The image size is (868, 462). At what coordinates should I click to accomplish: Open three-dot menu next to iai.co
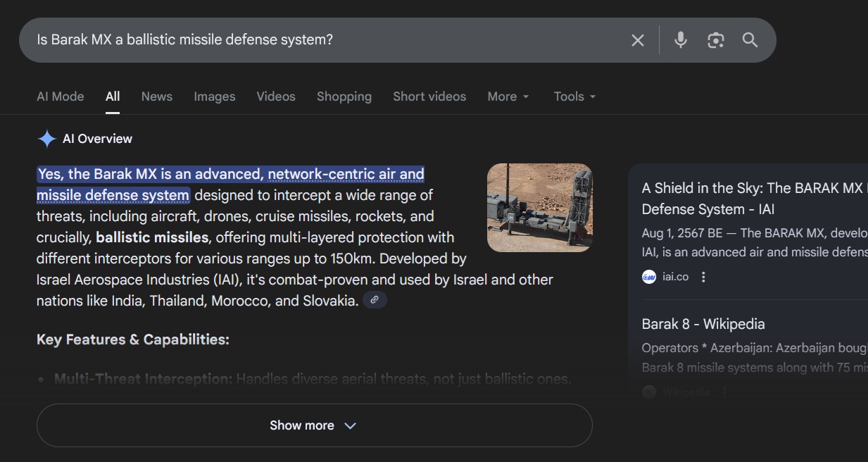(703, 277)
